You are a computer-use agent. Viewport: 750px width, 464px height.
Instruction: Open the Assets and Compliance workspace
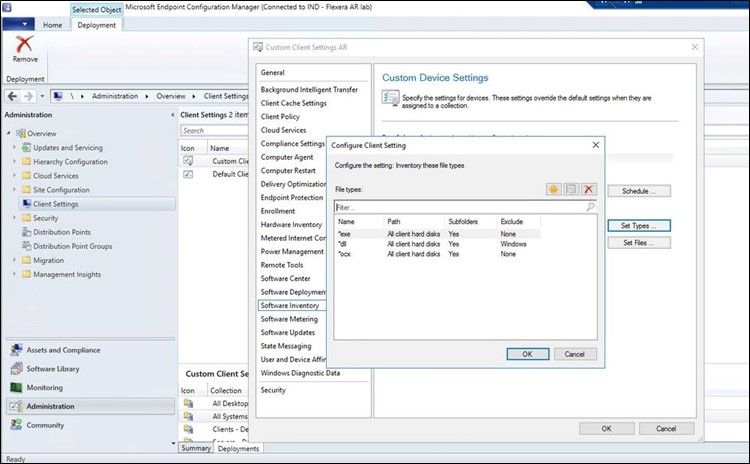63,350
